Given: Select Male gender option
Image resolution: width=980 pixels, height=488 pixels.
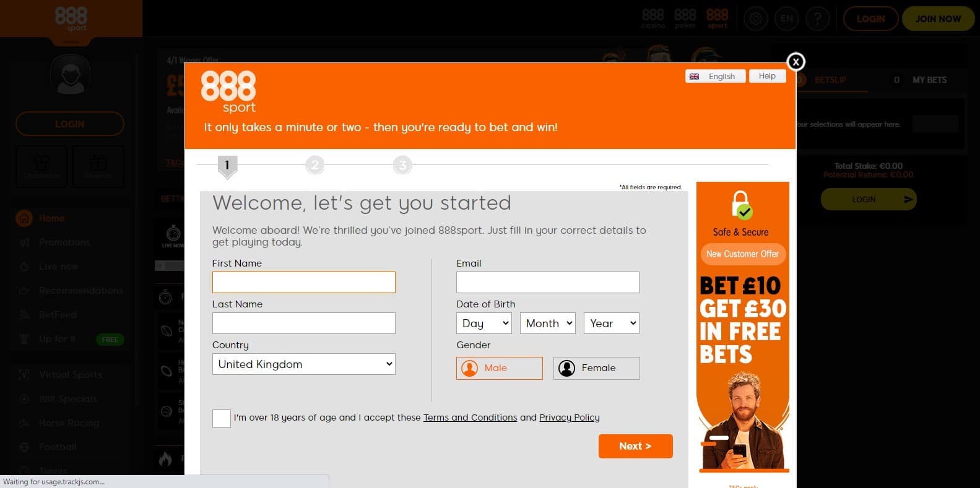Looking at the screenshot, I should coord(499,368).
